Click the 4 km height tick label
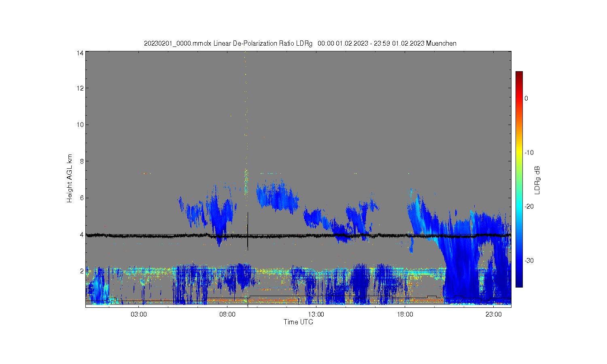Image resolution: width=607 pixels, height=364 pixels. pyautogui.click(x=82, y=235)
